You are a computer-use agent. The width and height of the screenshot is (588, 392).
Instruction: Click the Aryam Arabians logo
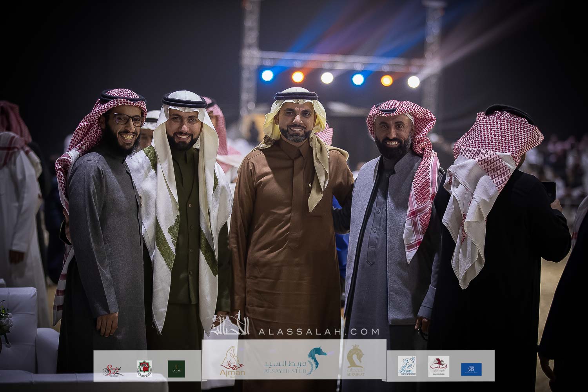(407, 366)
